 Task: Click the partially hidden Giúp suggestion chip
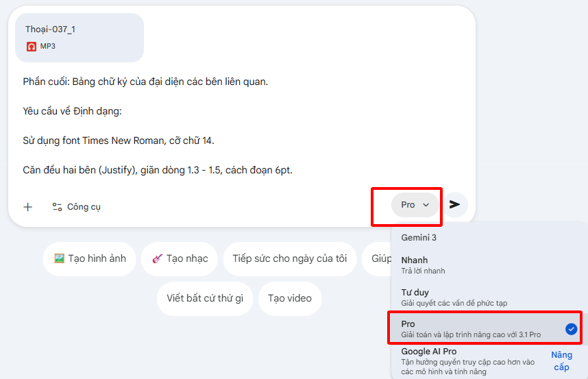(377, 258)
